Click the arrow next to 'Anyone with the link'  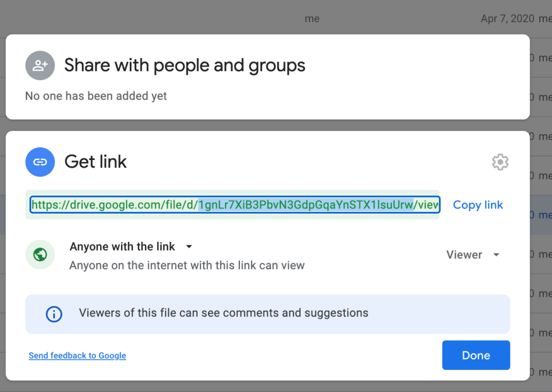[x=189, y=247]
